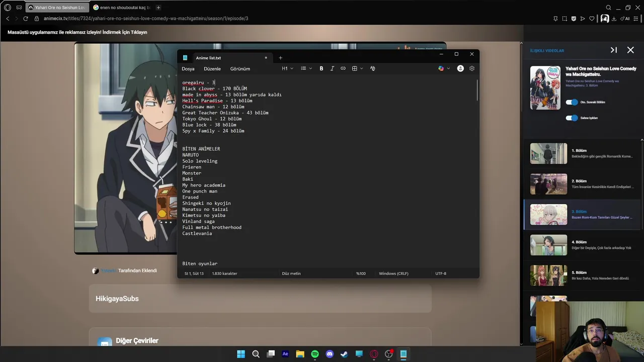Open 1. Bölüm episode in sidebar
This screenshot has width=644, height=362.
point(584,153)
